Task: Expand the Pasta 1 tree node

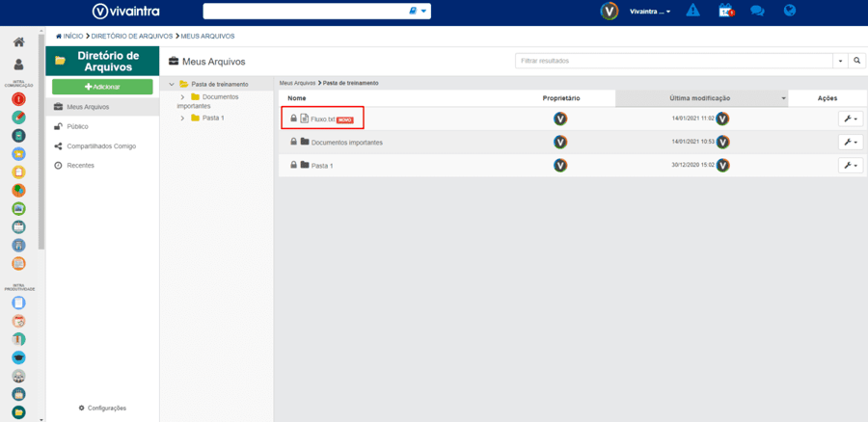Action: 182,118
